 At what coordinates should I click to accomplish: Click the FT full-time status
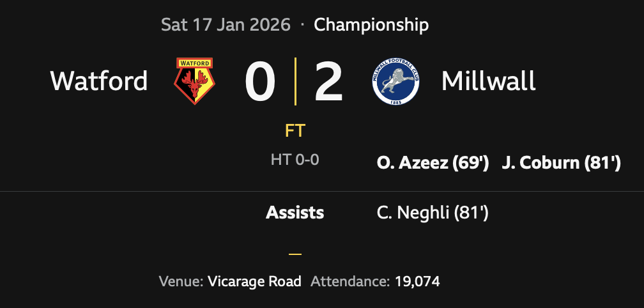(x=295, y=131)
